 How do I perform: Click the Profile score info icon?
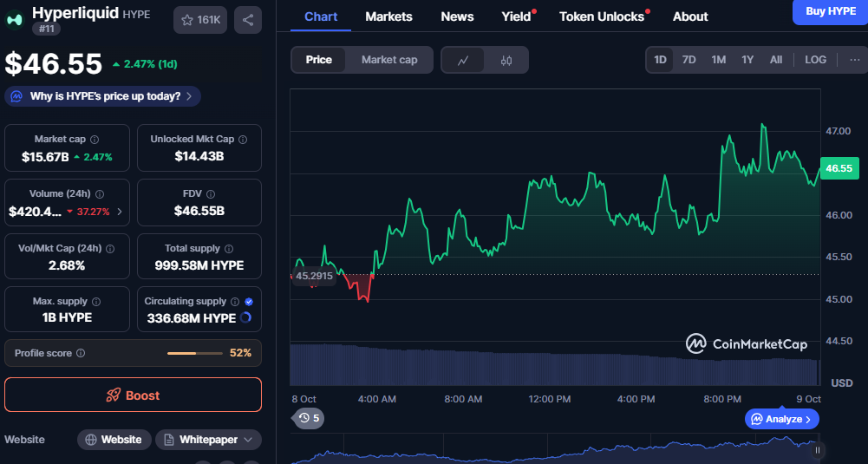coord(81,354)
